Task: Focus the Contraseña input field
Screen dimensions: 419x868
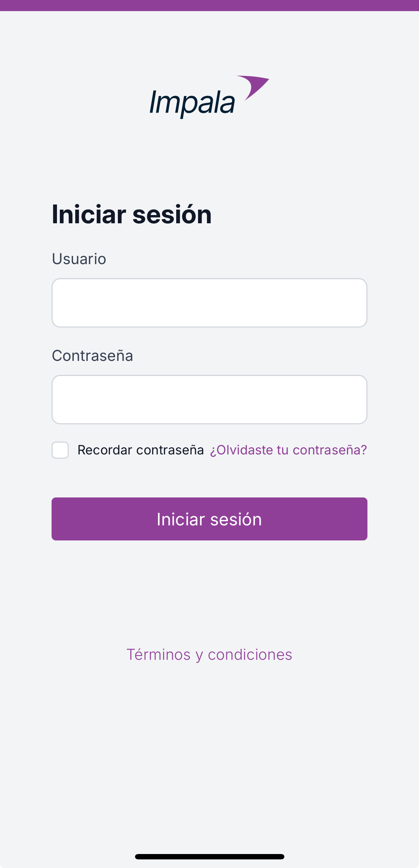Action: pyautogui.click(x=209, y=400)
